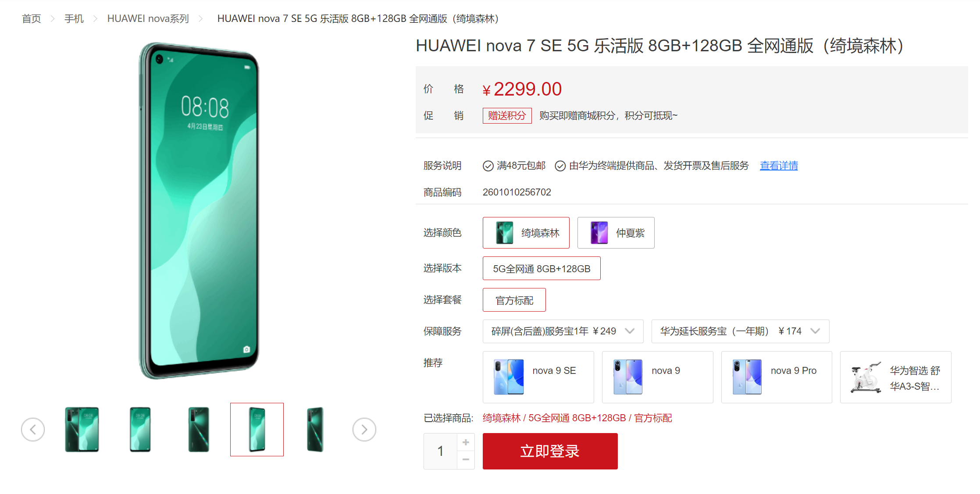The width and height of the screenshot is (980, 494).
Task: Open the nova 9 Pro recommendation
Action: [777, 377]
